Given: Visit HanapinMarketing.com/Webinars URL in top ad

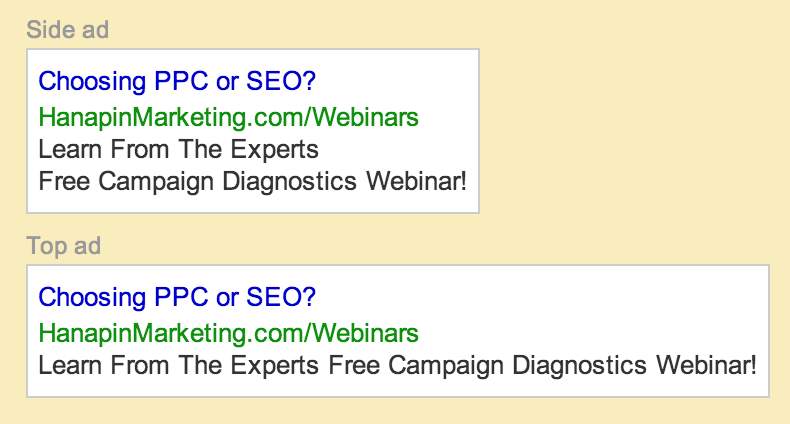Looking at the screenshot, I should pyautogui.click(x=228, y=333).
